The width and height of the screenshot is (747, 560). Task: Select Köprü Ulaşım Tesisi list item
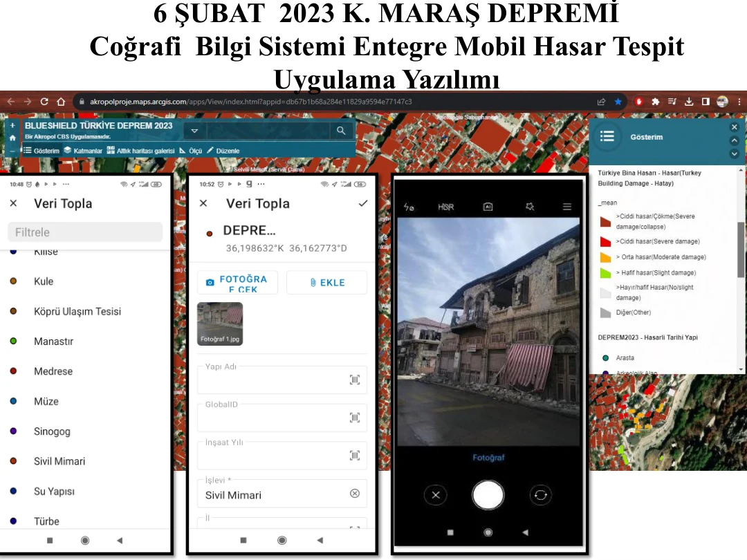(77, 311)
